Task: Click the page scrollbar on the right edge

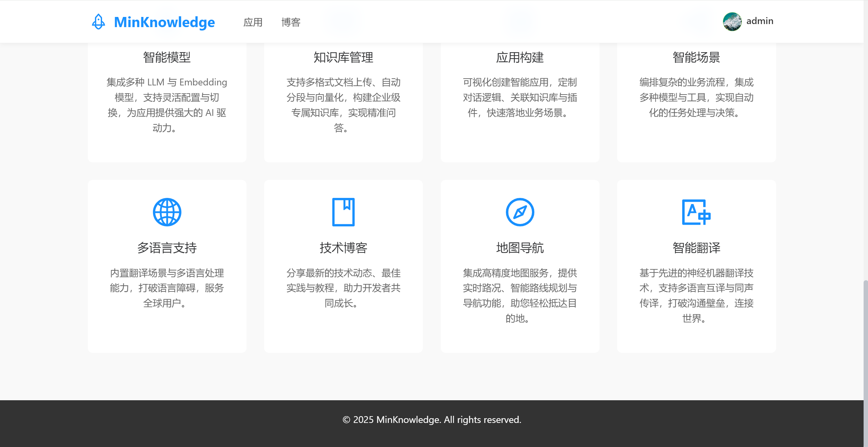Action: (866, 339)
